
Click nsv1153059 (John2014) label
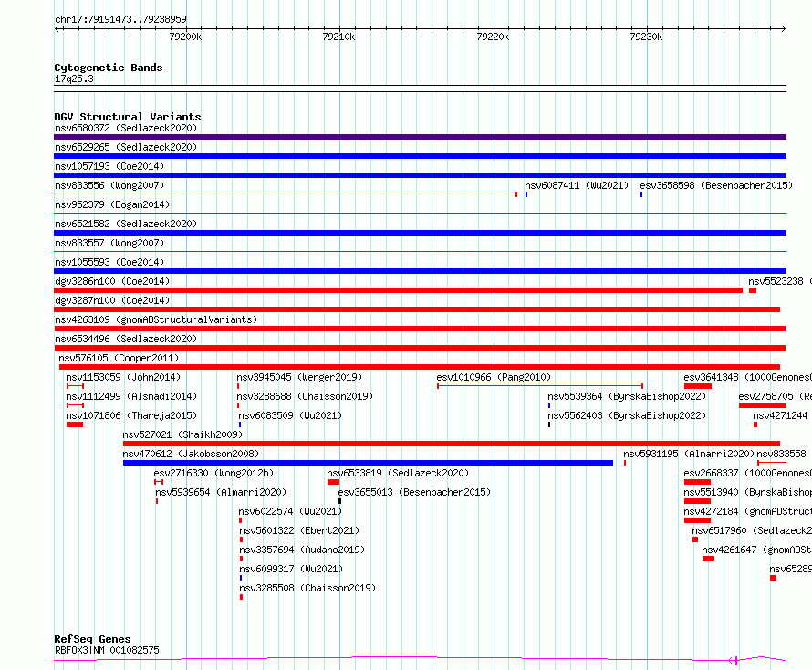pos(123,377)
